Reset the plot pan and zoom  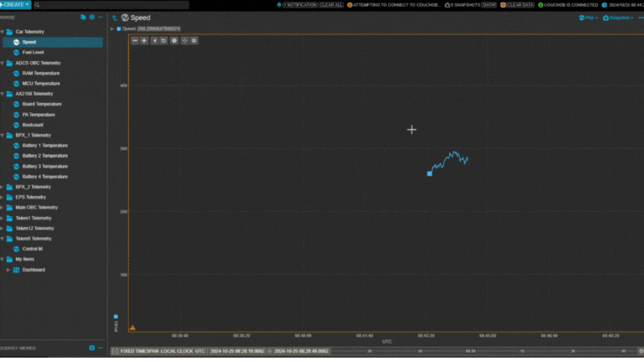pos(164,40)
